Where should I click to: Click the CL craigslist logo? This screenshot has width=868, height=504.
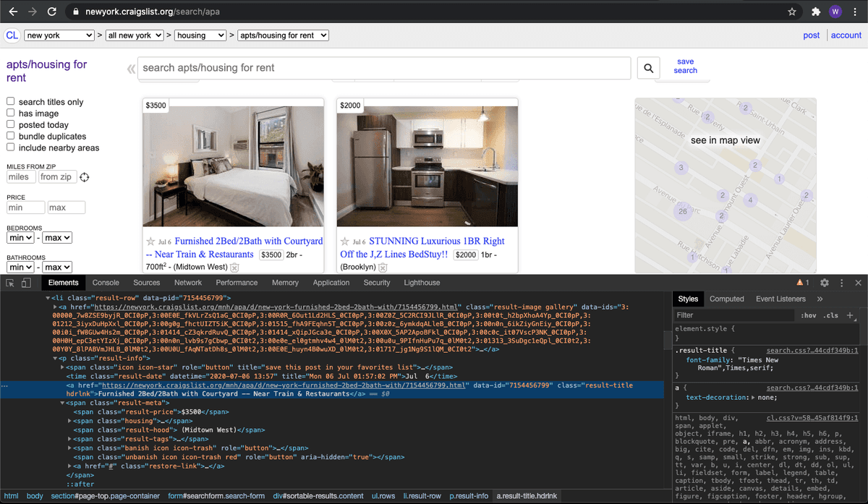[x=12, y=35]
